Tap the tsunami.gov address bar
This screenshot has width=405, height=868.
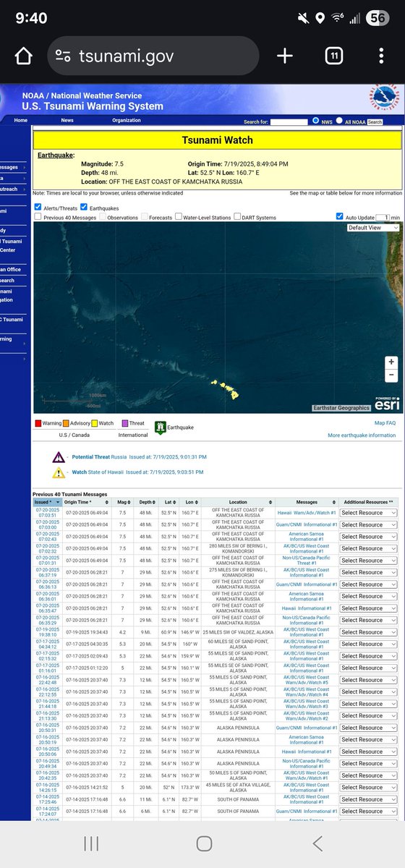point(153,56)
